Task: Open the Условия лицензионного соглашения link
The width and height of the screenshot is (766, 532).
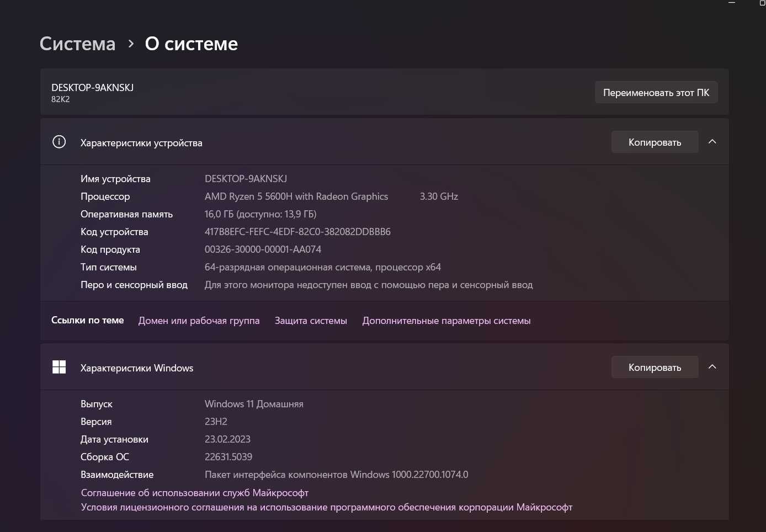Action: pyautogui.click(x=327, y=507)
